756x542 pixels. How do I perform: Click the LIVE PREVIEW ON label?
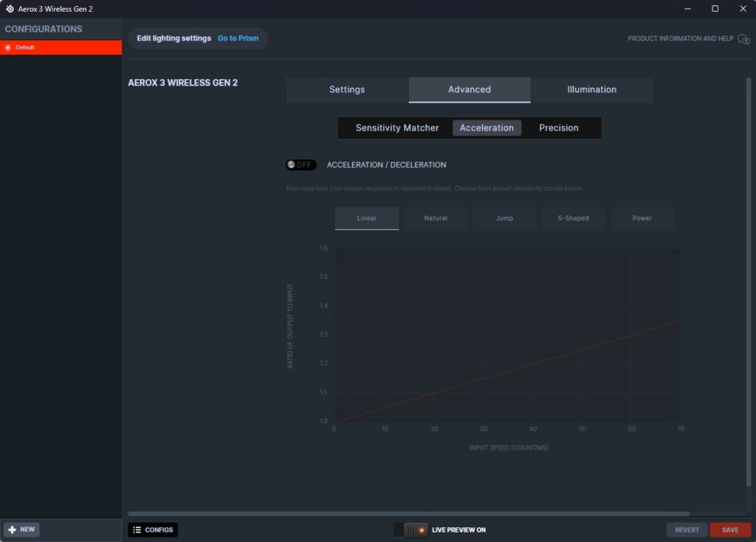pyautogui.click(x=459, y=530)
